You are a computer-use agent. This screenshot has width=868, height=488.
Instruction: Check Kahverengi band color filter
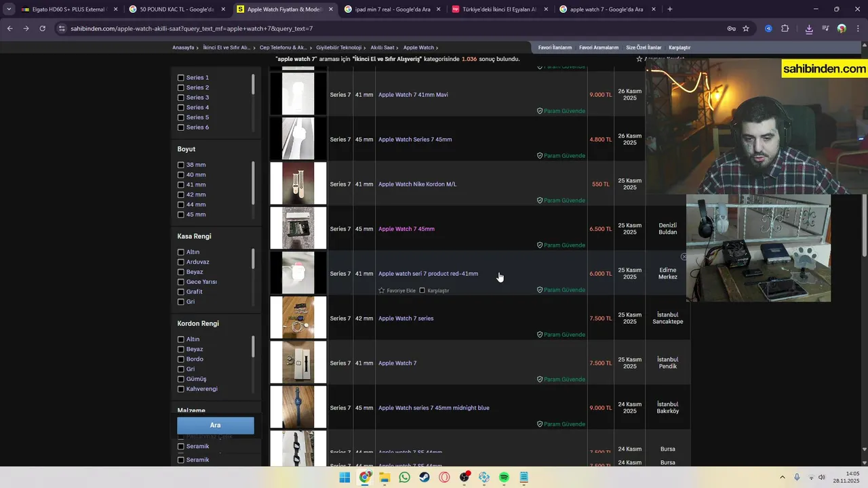coord(181,389)
